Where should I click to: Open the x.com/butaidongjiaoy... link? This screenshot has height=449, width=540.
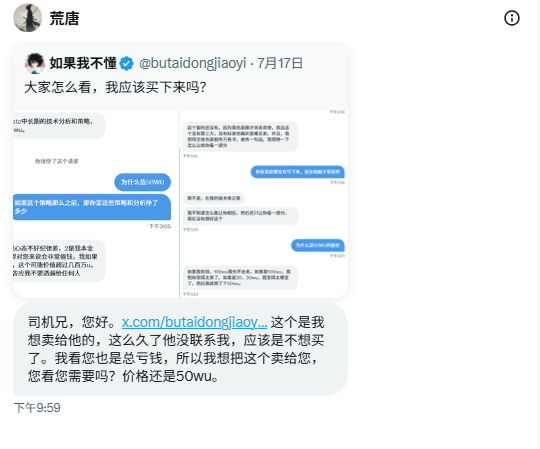(194, 322)
